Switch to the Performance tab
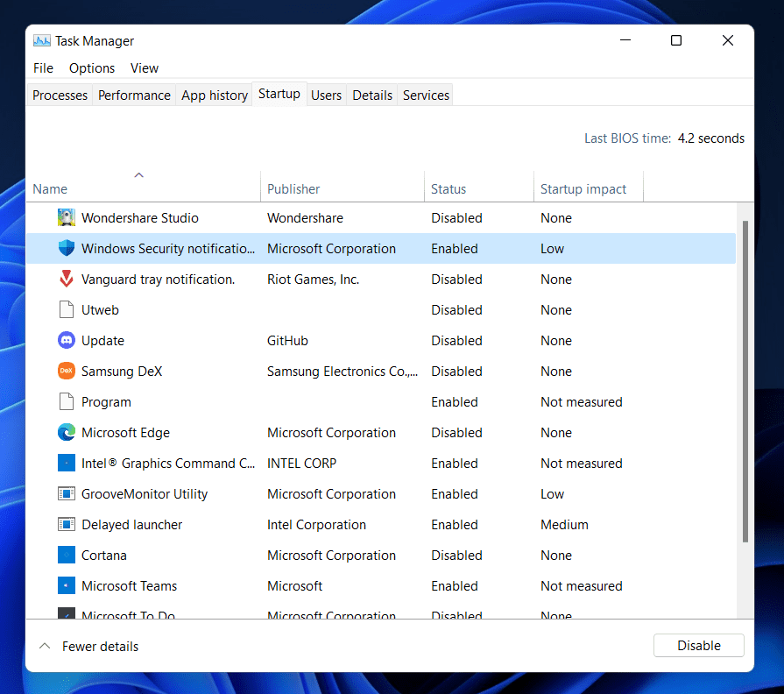This screenshot has height=694, width=784. [134, 95]
